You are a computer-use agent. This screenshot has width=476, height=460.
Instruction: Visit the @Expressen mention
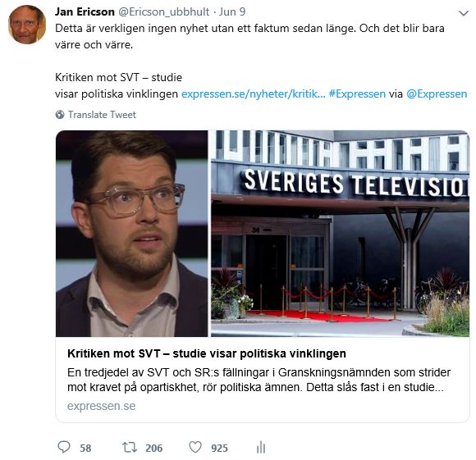(x=437, y=94)
